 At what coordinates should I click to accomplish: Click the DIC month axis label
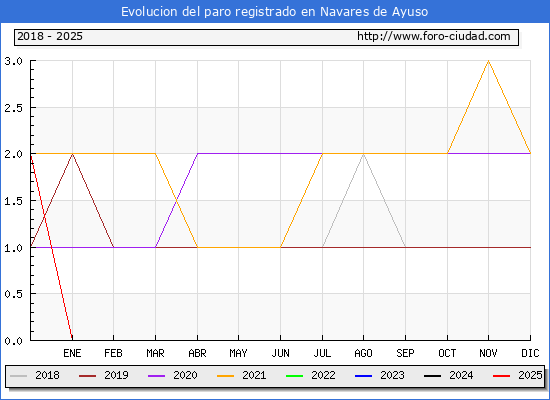click(x=530, y=353)
